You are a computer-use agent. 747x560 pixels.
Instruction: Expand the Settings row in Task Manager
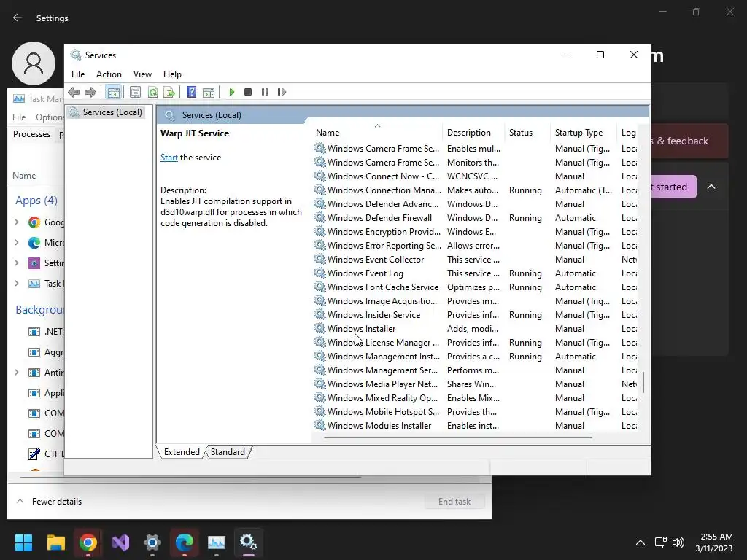pyautogui.click(x=17, y=262)
